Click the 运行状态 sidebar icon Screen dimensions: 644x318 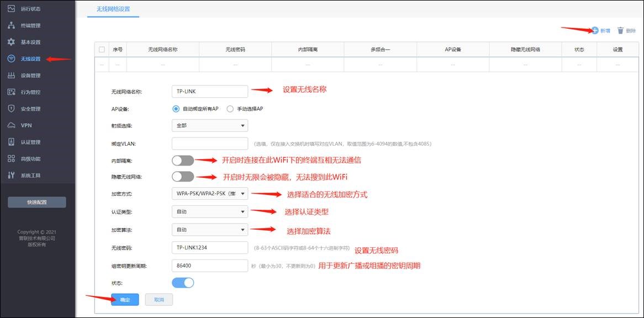click(x=11, y=9)
